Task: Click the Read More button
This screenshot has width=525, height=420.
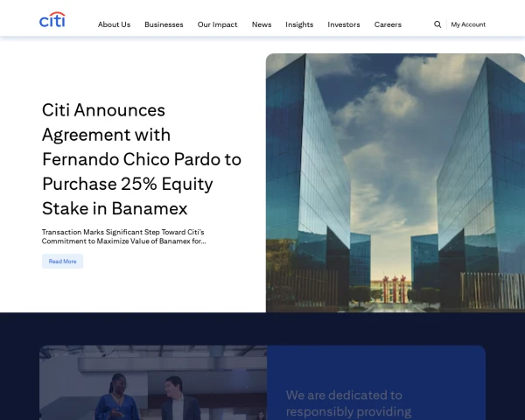Action: click(62, 262)
